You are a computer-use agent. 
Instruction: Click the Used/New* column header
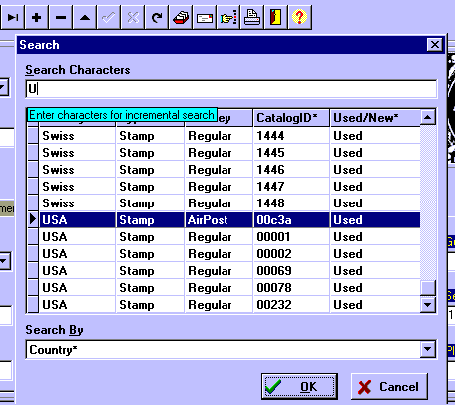[x=375, y=118]
